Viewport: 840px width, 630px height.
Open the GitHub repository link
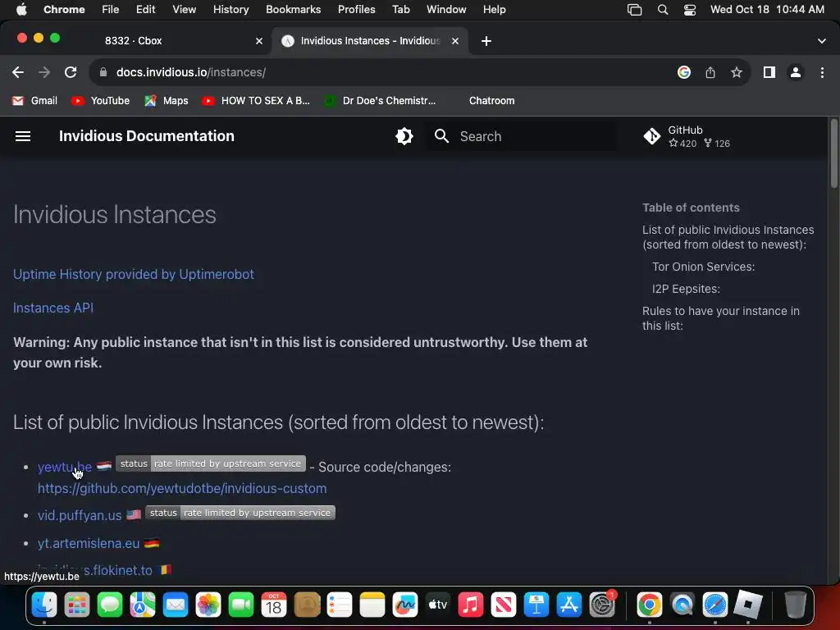[x=687, y=136]
